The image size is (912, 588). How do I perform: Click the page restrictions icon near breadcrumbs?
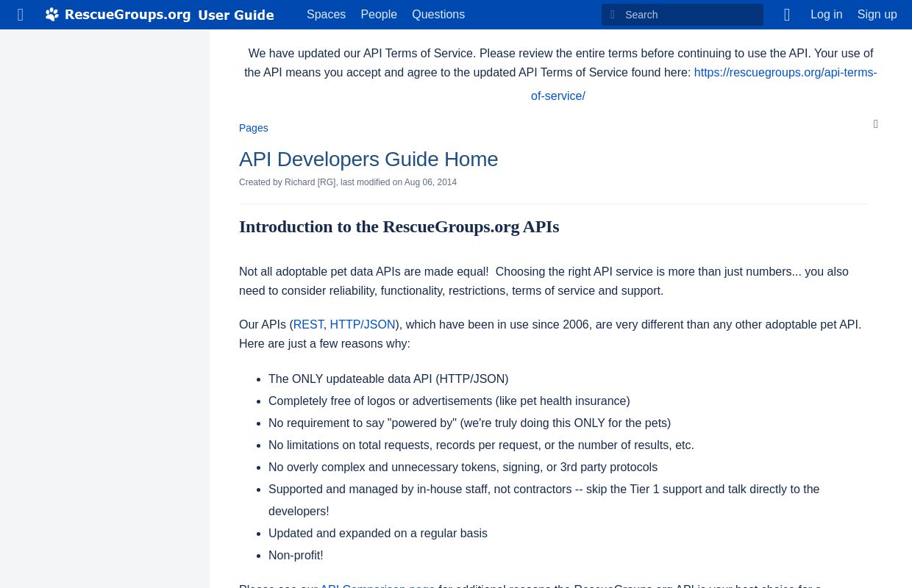[x=875, y=124]
